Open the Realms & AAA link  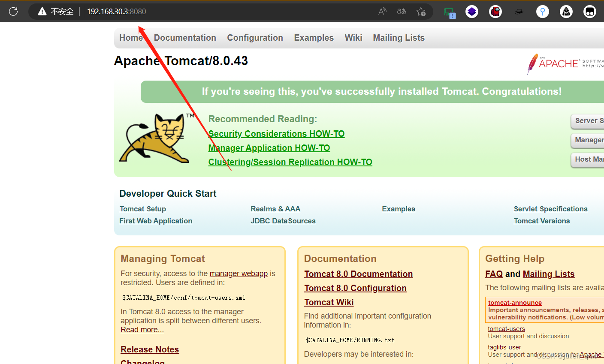click(x=275, y=209)
